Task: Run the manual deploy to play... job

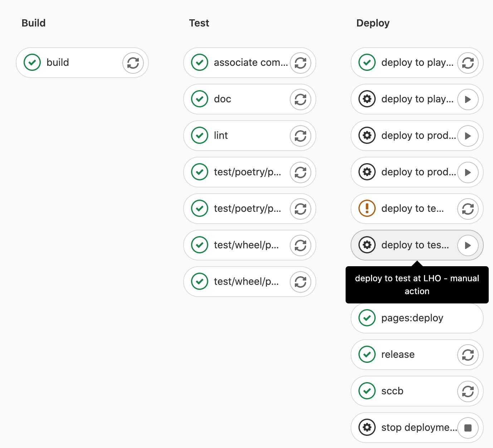Action: click(468, 99)
